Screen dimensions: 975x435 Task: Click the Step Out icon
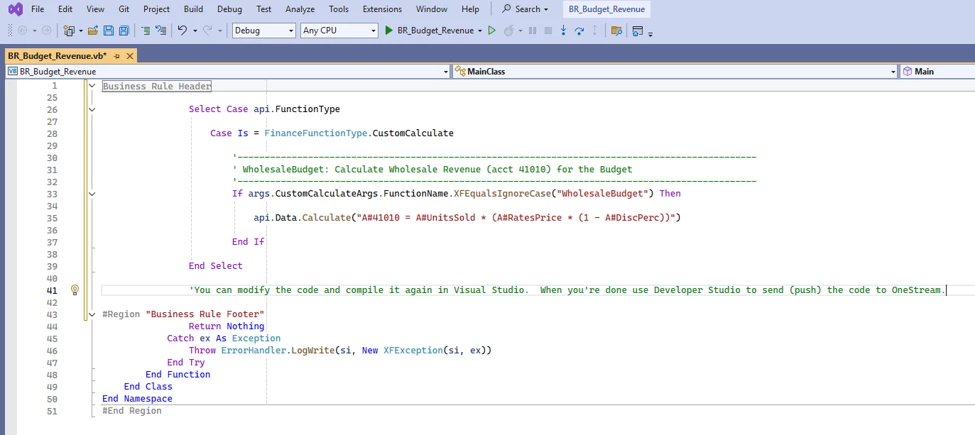pyautogui.click(x=594, y=30)
